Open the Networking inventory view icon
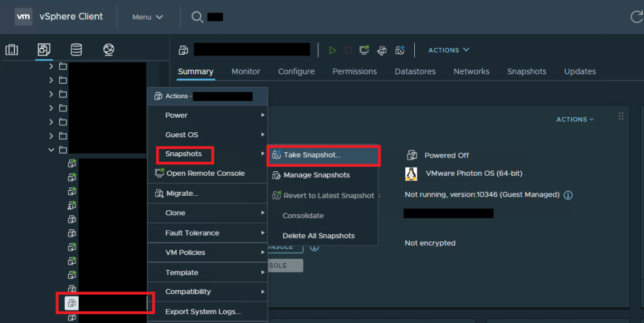The height and width of the screenshot is (323, 644). (x=108, y=50)
